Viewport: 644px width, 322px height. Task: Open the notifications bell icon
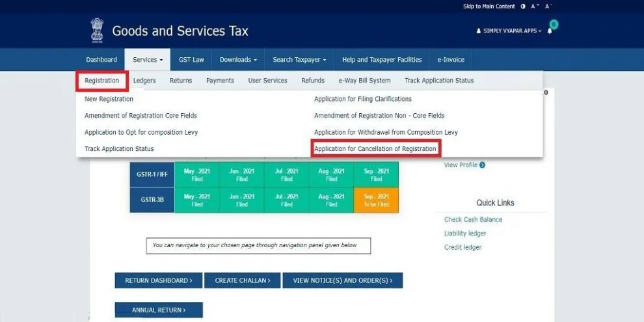coord(550,31)
